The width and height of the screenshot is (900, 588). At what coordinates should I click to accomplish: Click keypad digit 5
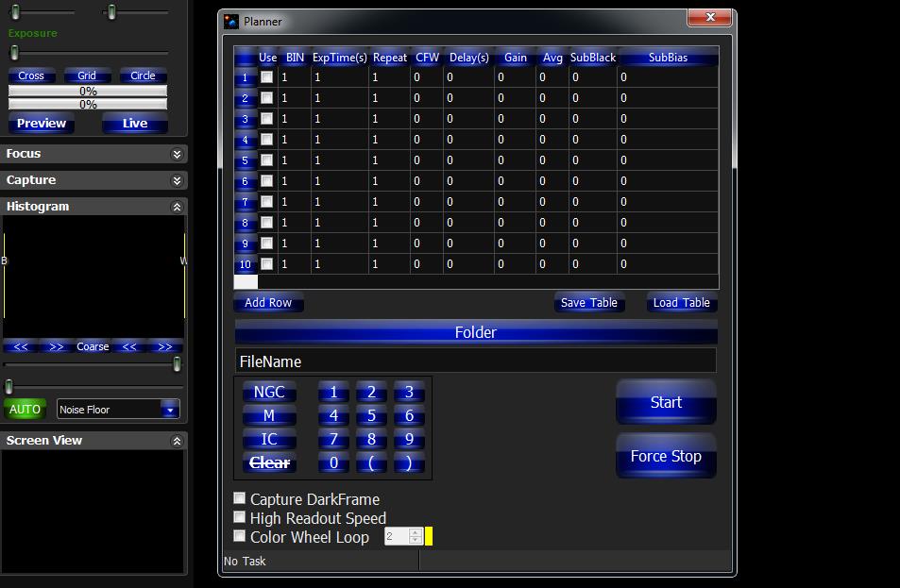[371, 415]
